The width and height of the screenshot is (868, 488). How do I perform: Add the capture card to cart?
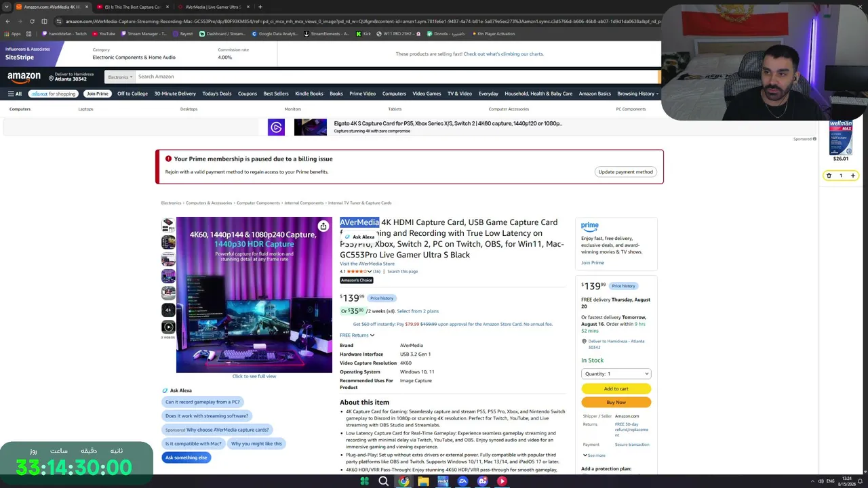click(616, 388)
